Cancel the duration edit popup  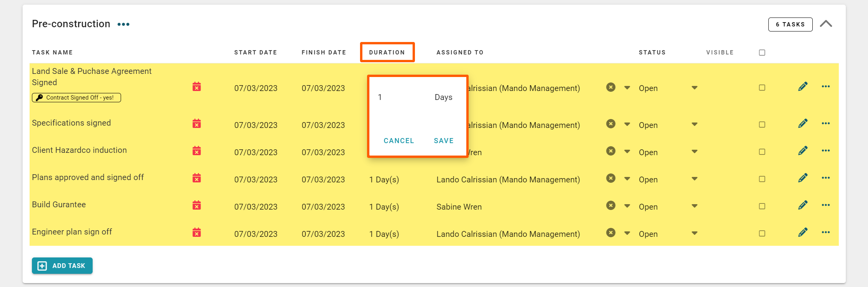pyautogui.click(x=399, y=141)
